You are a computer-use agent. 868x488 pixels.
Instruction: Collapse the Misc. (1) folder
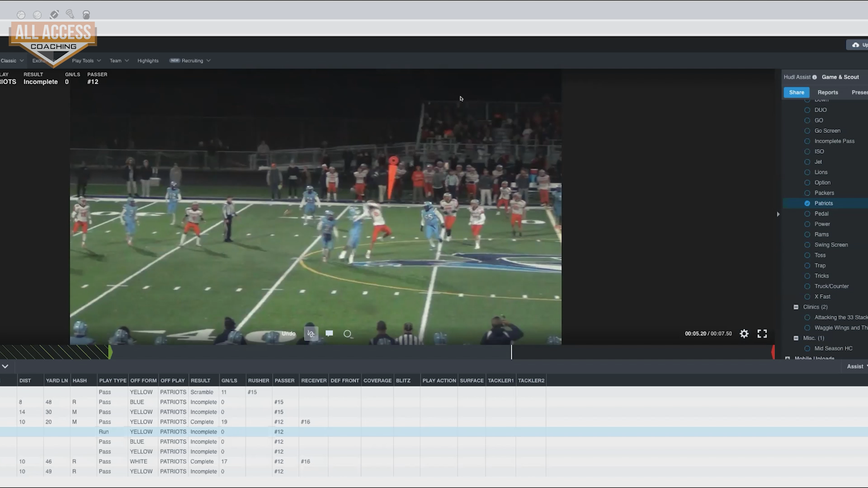tap(796, 338)
